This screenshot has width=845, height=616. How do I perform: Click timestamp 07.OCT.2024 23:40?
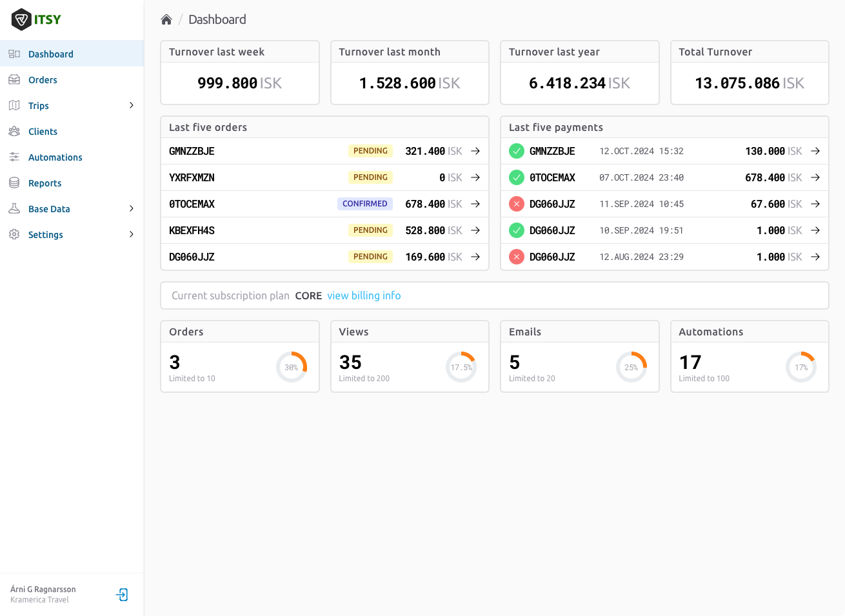coord(641,177)
